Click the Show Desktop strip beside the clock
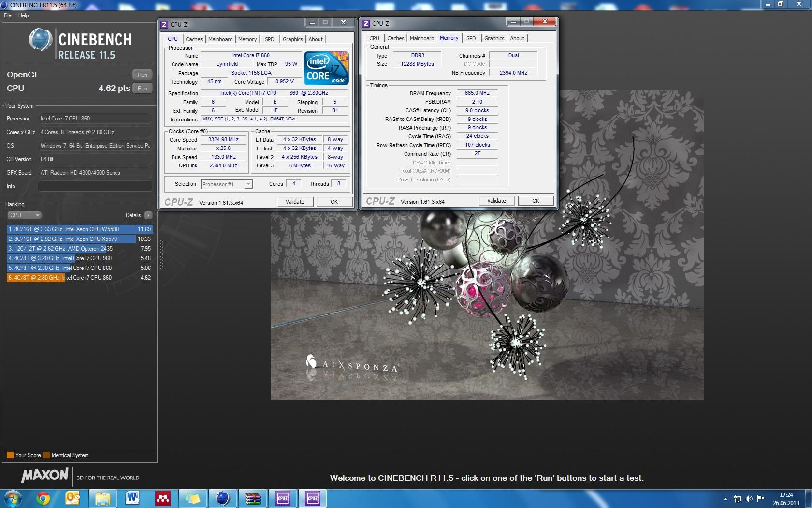Image resolution: width=812 pixels, height=508 pixels. (x=808, y=499)
